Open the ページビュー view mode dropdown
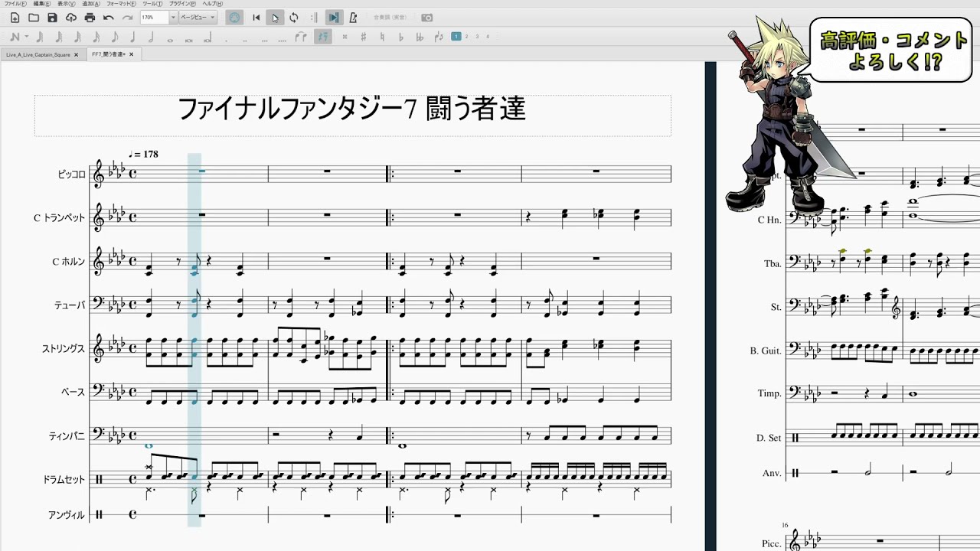The image size is (980, 551). pyautogui.click(x=198, y=18)
